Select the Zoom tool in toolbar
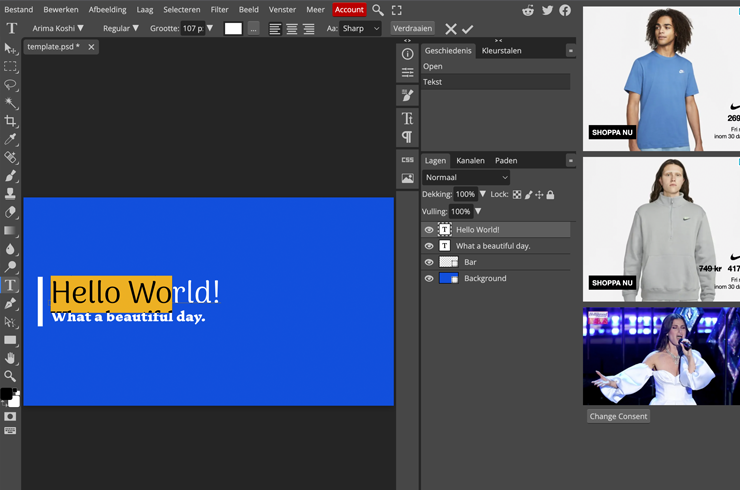This screenshot has width=740, height=490. tap(10, 376)
